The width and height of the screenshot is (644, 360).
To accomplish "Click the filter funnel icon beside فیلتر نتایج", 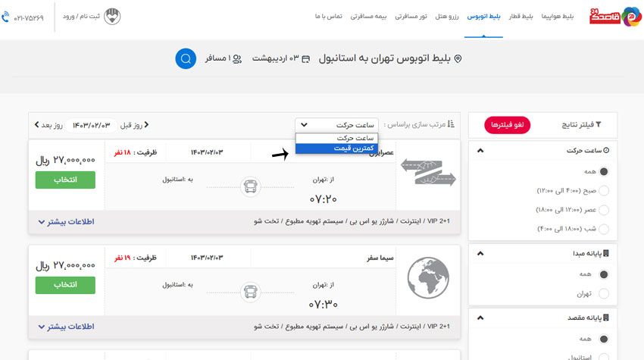I will [599, 124].
